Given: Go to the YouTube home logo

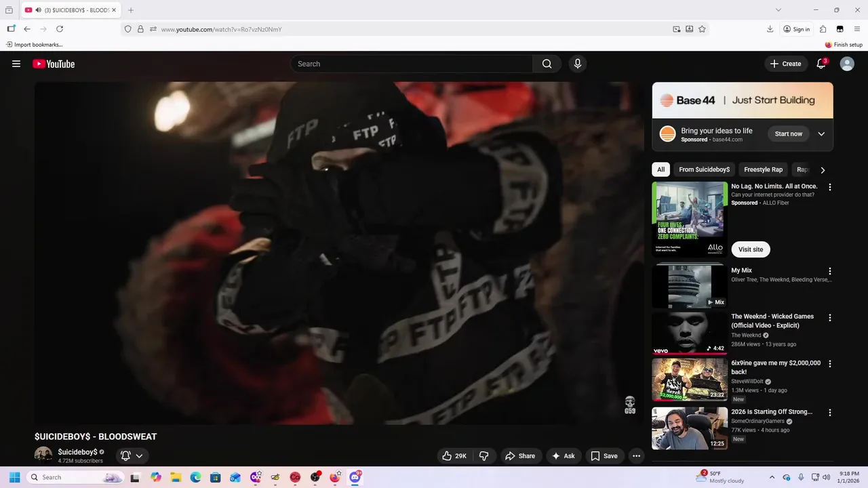Looking at the screenshot, I should (54, 64).
